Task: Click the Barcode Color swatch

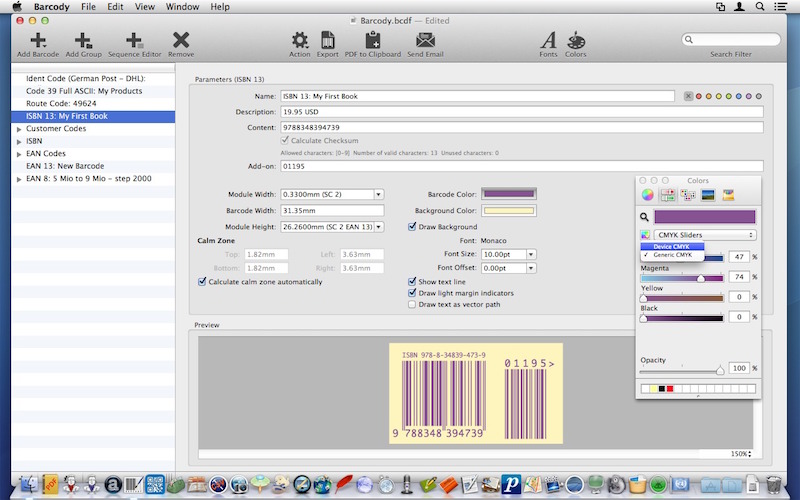Action: (509, 194)
